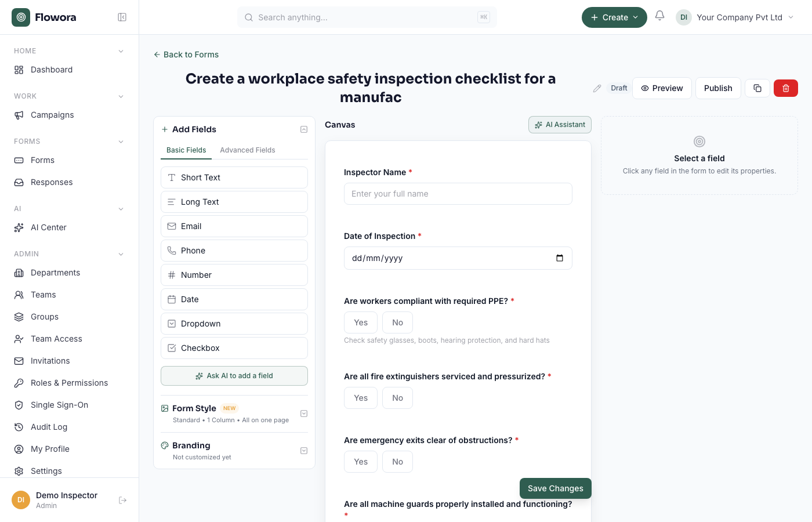
Task: Click the red delete form icon
Action: coord(786,88)
